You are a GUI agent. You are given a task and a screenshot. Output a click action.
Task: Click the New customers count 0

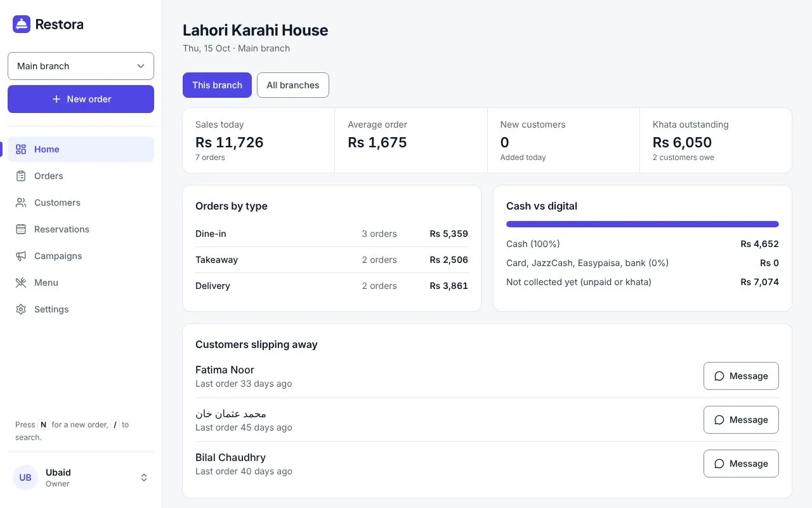point(505,142)
